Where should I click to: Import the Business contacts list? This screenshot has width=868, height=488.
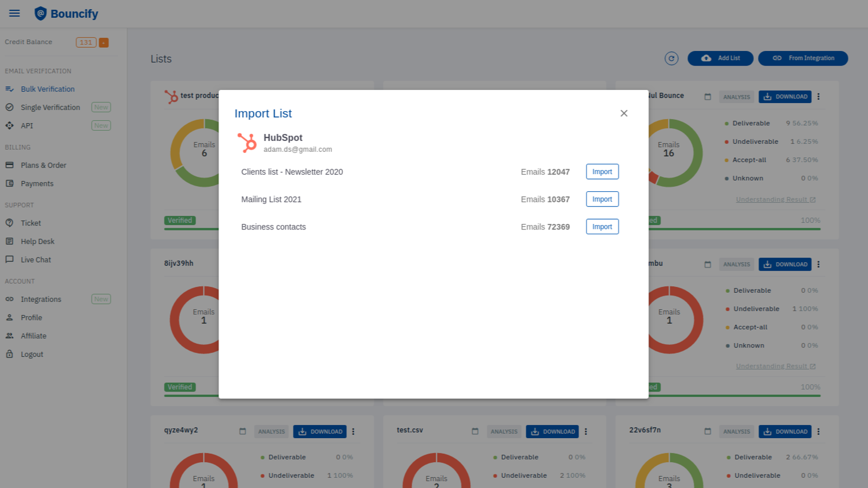point(602,227)
